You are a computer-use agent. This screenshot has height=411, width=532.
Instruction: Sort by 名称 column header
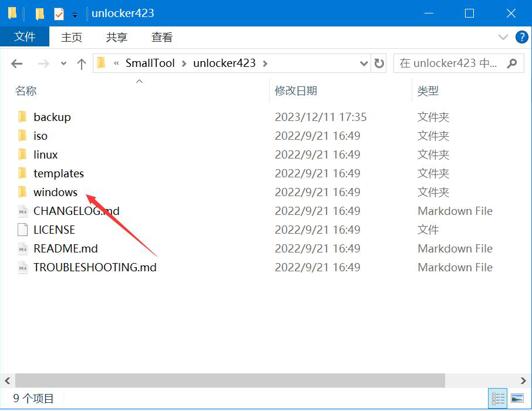[26, 91]
